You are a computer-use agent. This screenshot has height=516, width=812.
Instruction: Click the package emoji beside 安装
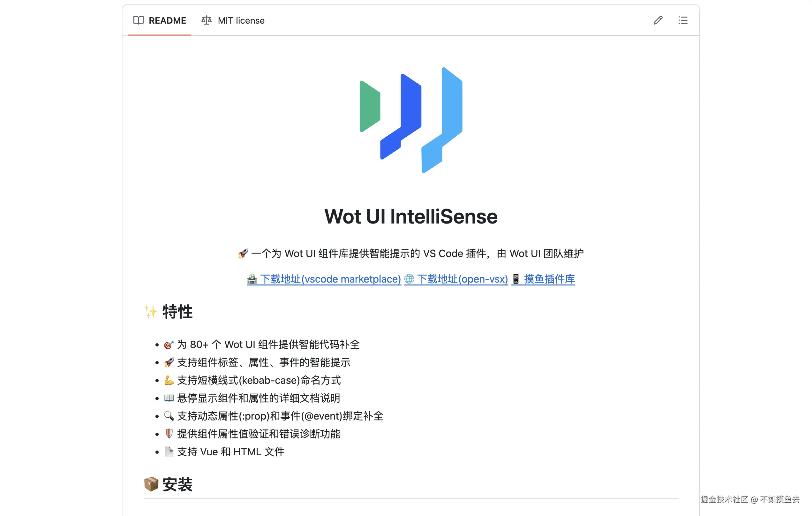(151, 484)
